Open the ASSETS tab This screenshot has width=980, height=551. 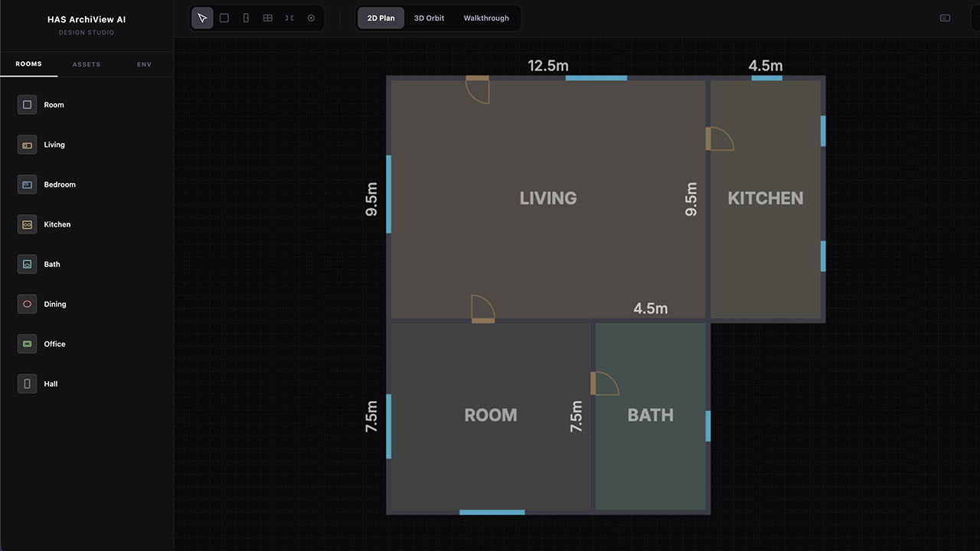tap(86, 64)
